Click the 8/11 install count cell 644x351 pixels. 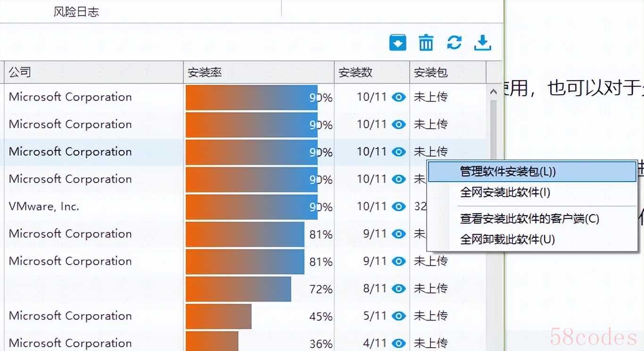click(x=375, y=289)
